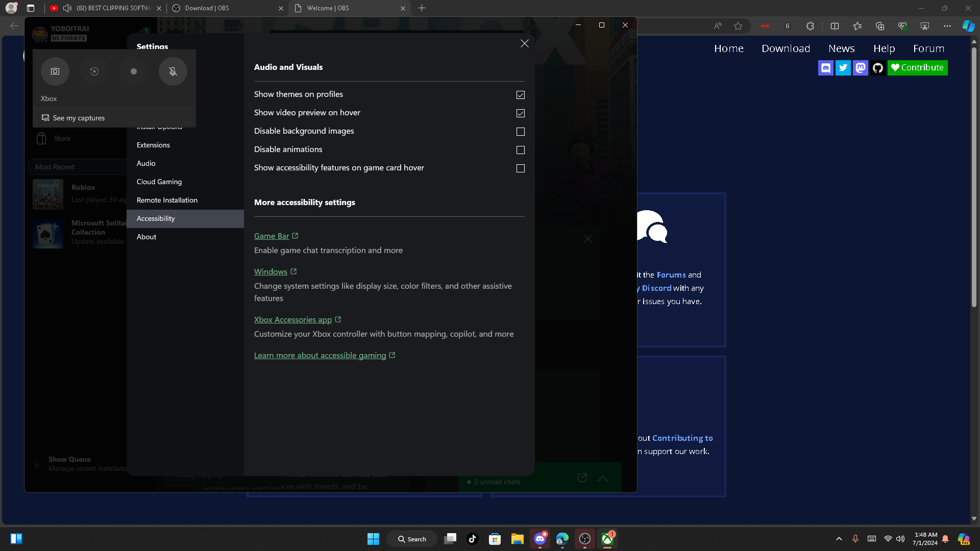Toggle Show themes on profiles checkbox
980x551 pixels.
[521, 95]
